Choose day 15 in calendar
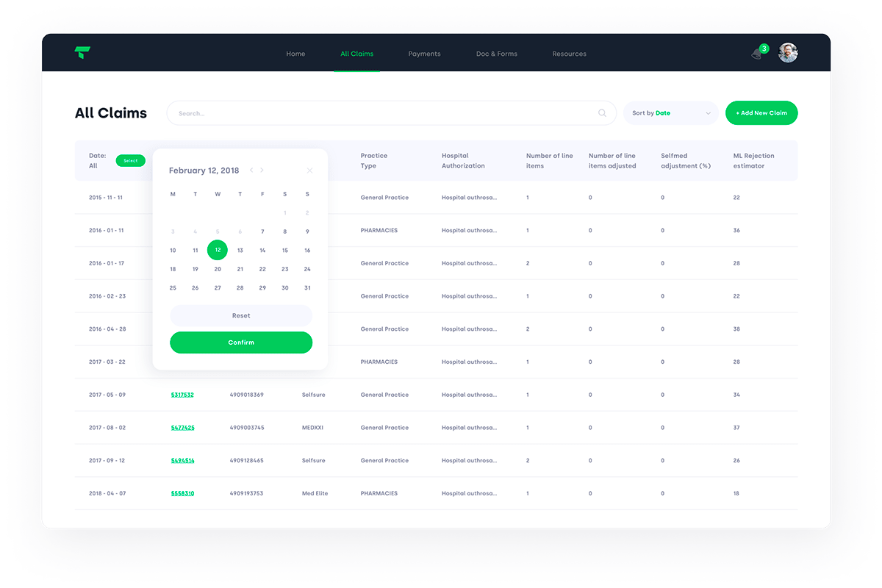 coord(285,251)
